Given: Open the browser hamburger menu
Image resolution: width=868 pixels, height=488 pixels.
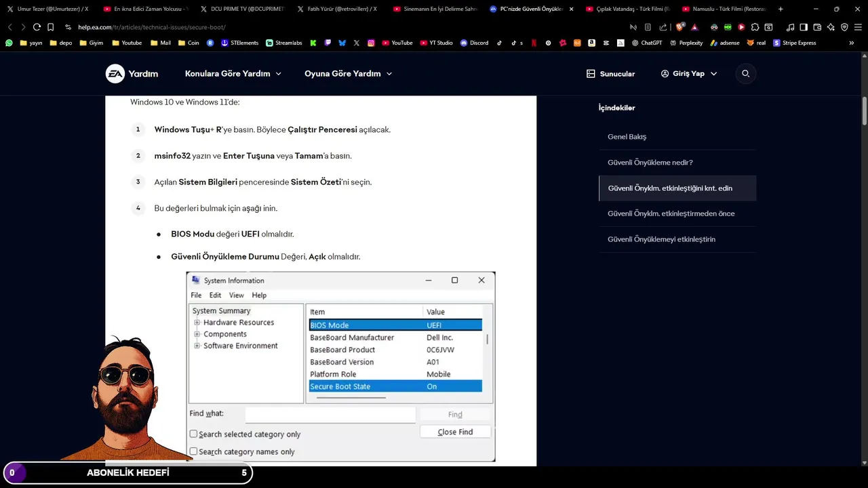Looking at the screenshot, I should 858,27.
